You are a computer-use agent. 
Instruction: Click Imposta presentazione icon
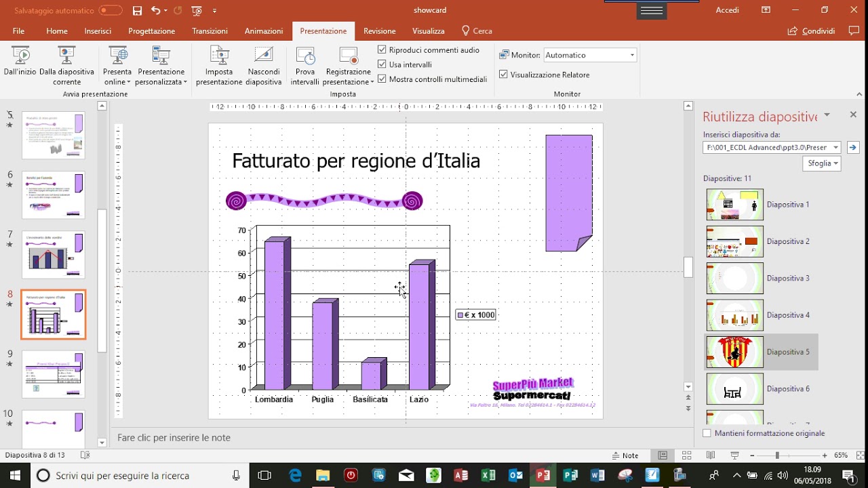click(x=219, y=56)
